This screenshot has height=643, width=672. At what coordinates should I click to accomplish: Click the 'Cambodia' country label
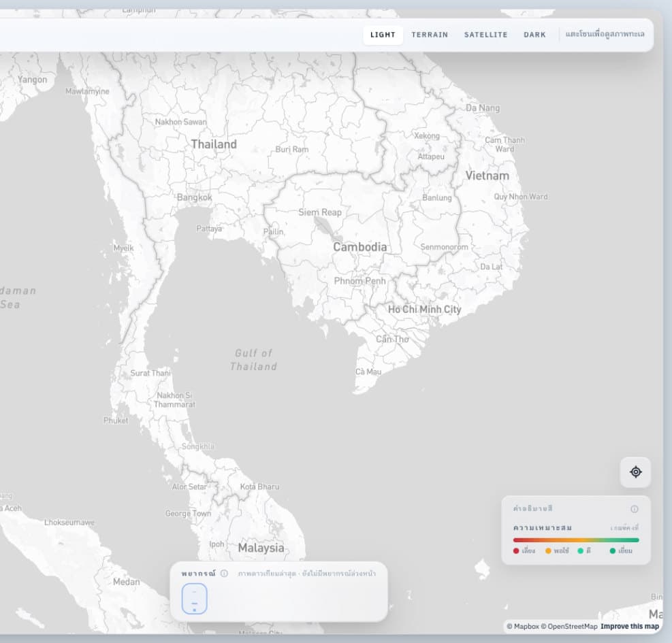point(360,247)
